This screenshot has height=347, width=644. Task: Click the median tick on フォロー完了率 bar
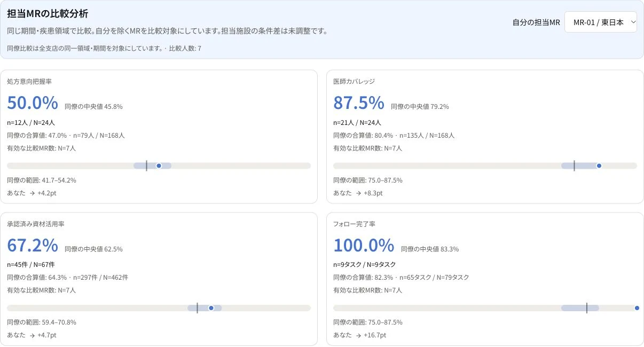coord(587,308)
